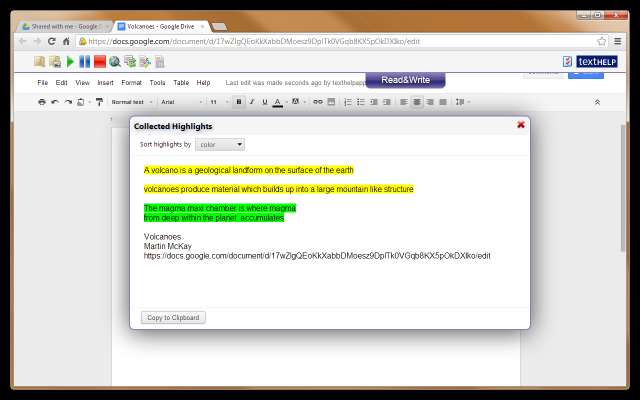Open the Sort highlights by color dropdown
Screen dimensions: 640x400
coord(219,145)
